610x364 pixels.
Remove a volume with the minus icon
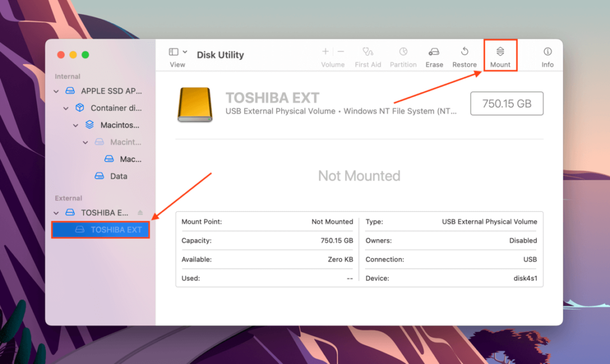click(340, 51)
